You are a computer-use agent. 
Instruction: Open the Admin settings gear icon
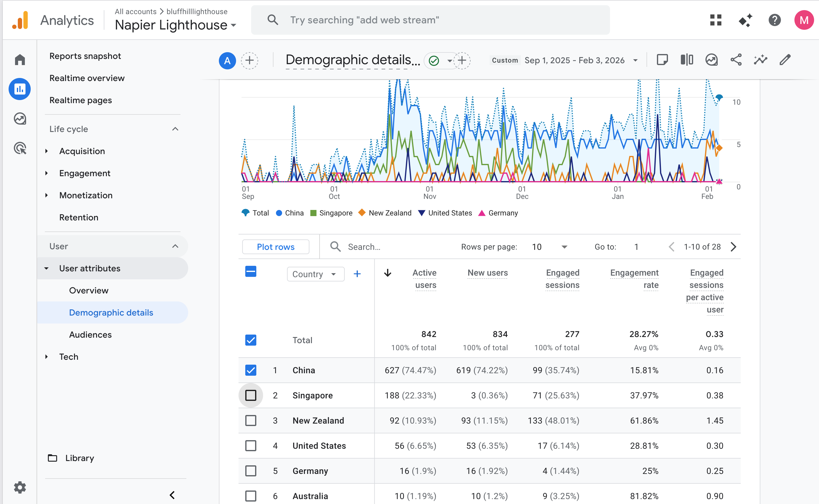pyautogui.click(x=20, y=487)
